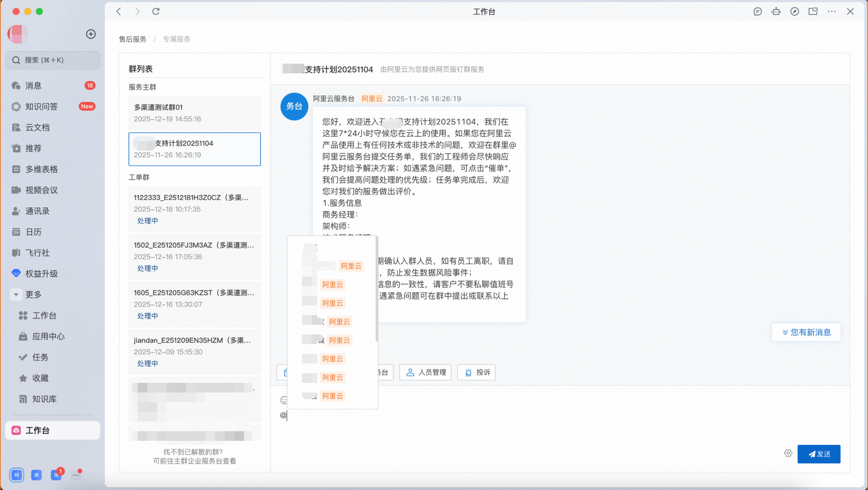Image resolution: width=868 pixels, height=490 pixels.
Task: Click the 投诉 complaint button
Action: pyautogui.click(x=477, y=372)
